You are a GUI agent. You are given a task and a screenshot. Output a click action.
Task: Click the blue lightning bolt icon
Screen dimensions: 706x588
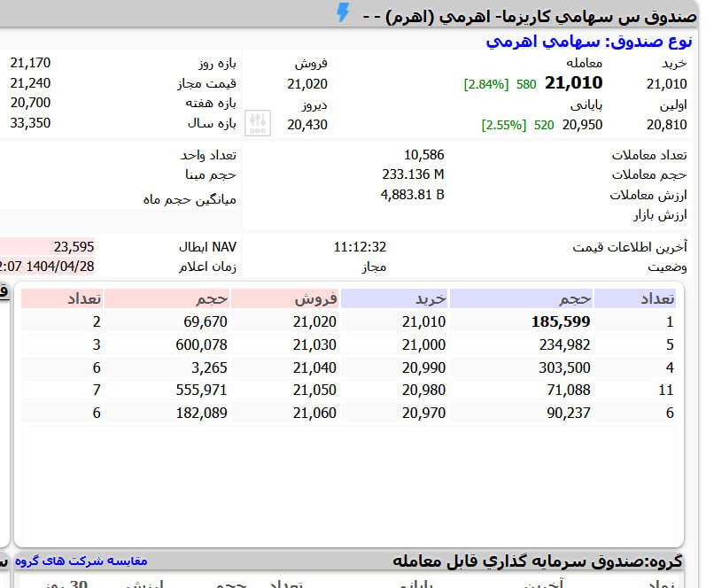[343, 12]
